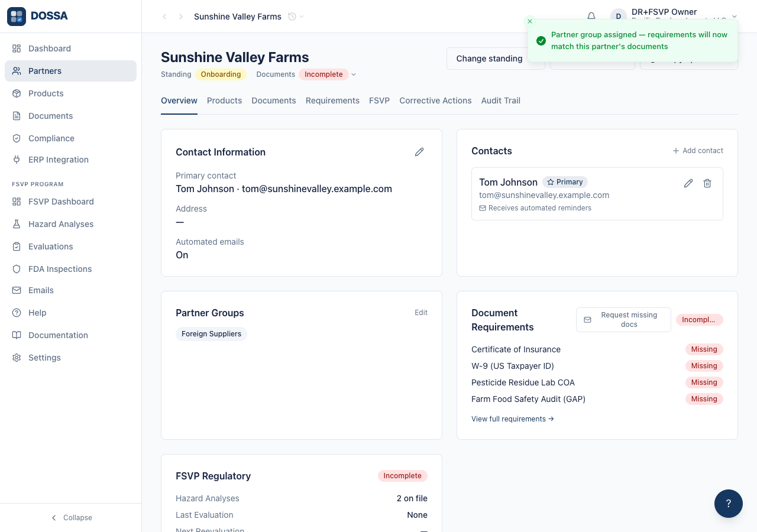Click the Onboarding standing badge
This screenshot has width=757, height=532.
[x=221, y=74]
